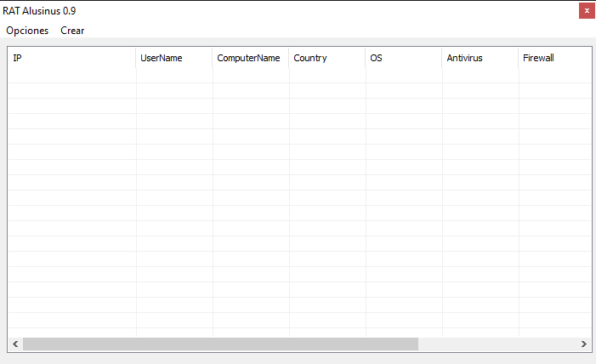
Task: Click first empty cell under Firewall column
Action: click(553, 76)
